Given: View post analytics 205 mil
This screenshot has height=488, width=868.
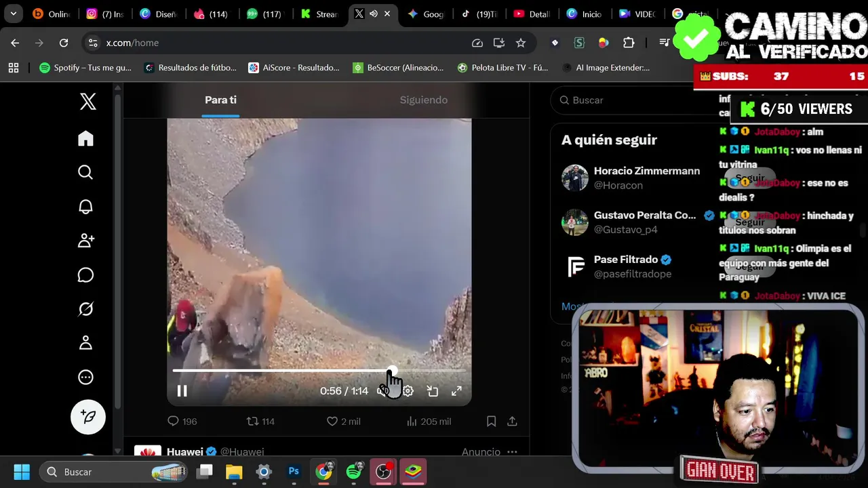Looking at the screenshot, I should coord(429,422).
